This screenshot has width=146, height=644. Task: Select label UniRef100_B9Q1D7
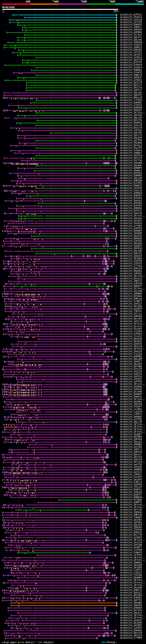point(131,110)
